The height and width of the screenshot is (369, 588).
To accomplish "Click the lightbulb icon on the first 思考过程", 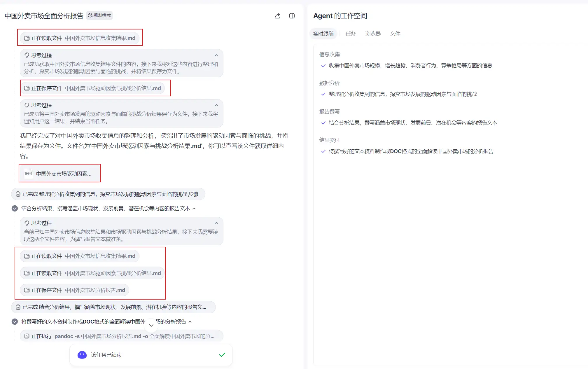I will click(x=27, y=55).
